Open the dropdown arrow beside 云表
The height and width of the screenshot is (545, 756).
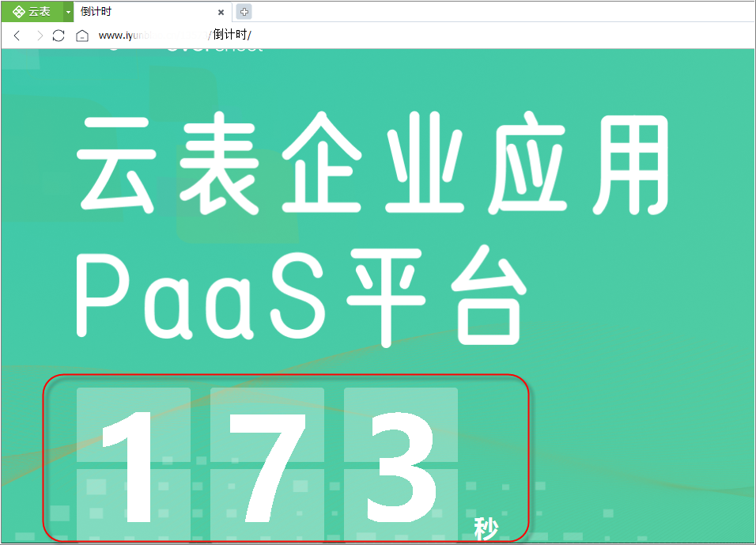click(x=68, y=12)
